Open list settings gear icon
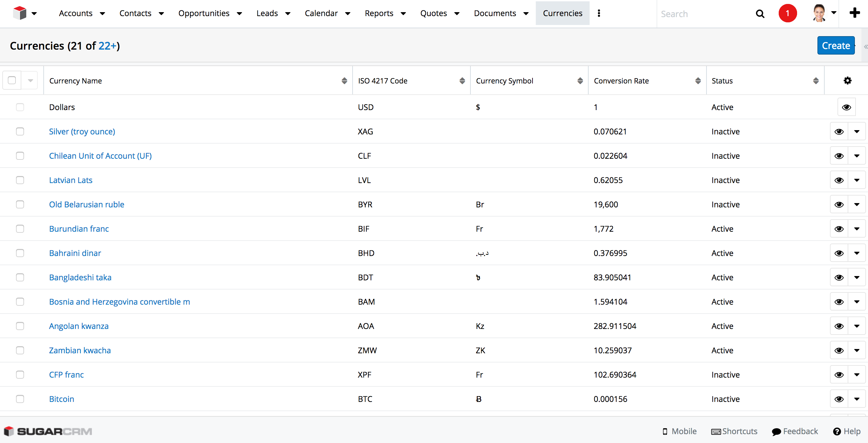 847,81
